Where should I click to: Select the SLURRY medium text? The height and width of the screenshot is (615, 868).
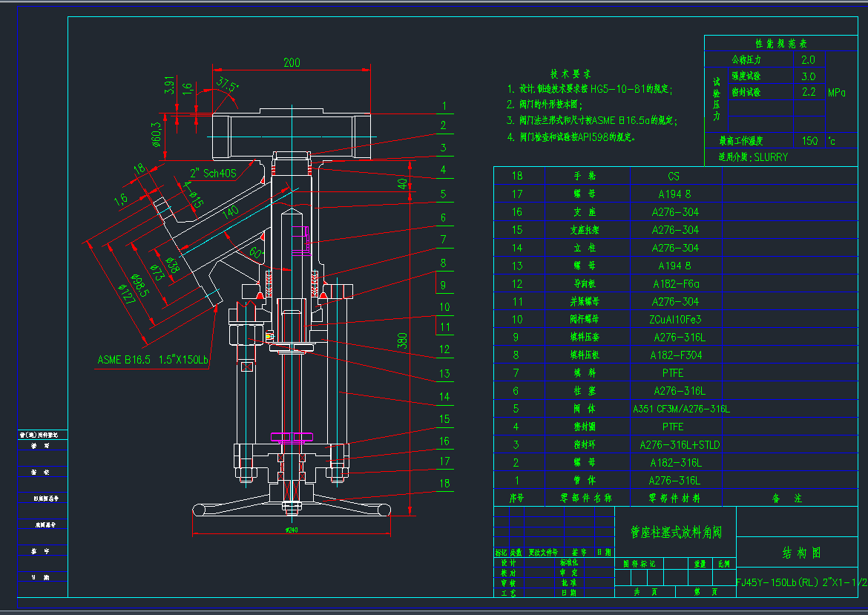[770, 157]
